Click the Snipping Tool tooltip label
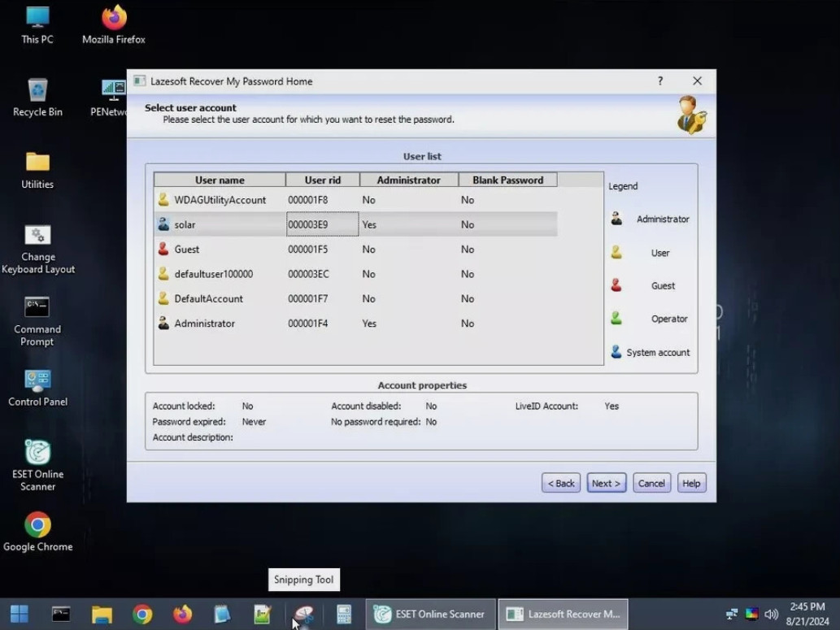 point(304,580)
